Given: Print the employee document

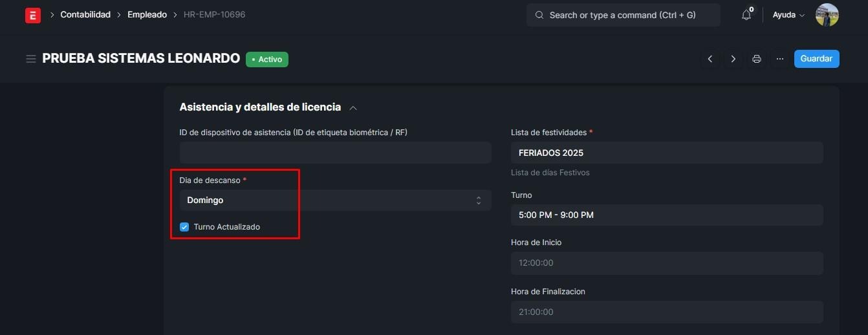Looking at the screenshot, I should tap(756, 59).
